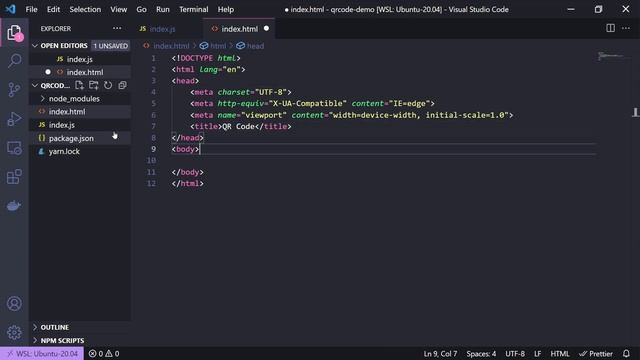
Task: Click the New File icon in explorer
Action: click(x=79, y=85)
